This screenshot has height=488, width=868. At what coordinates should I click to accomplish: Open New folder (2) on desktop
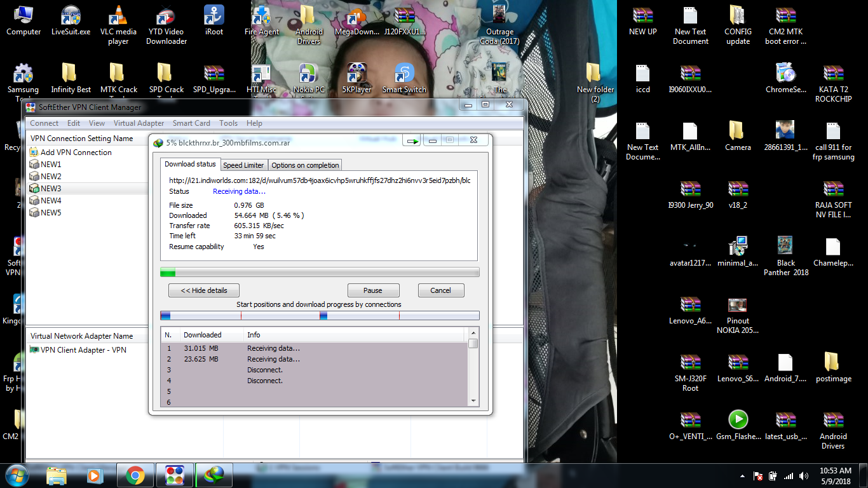point(595,83)
